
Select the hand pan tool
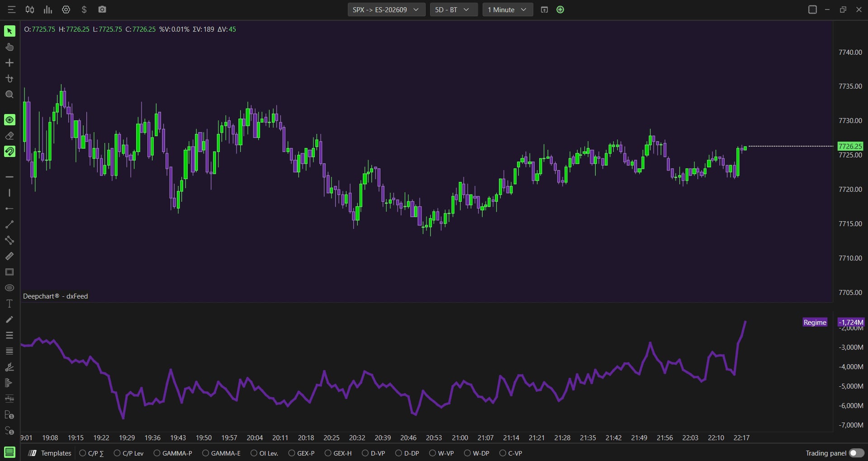[9, 47]
